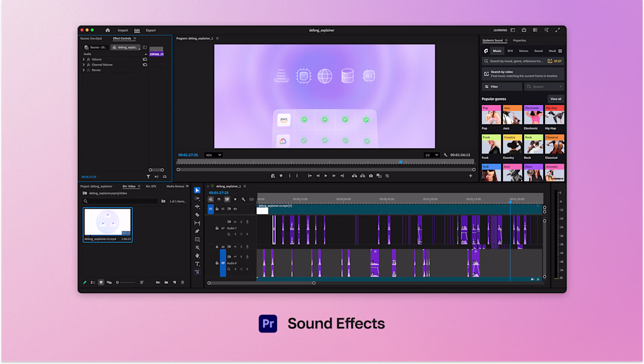
Task: Open the 45% zoom level dropdown
Action: click(213, 155)
